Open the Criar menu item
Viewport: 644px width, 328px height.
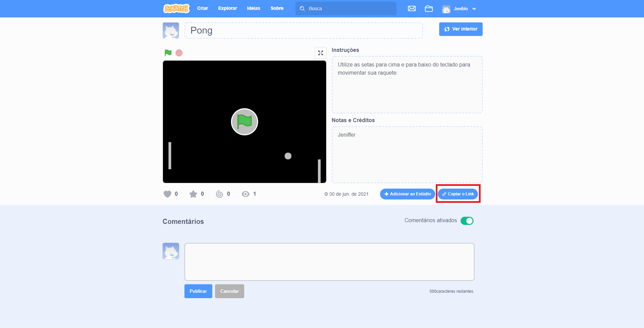pyautogui.click(x=202, y=8)
